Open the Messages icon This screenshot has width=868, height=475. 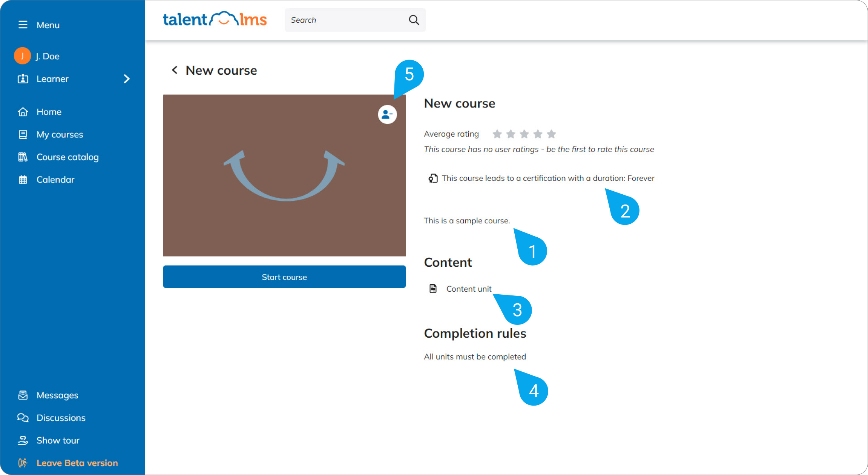pyautogui.click(x=23, y=395)
